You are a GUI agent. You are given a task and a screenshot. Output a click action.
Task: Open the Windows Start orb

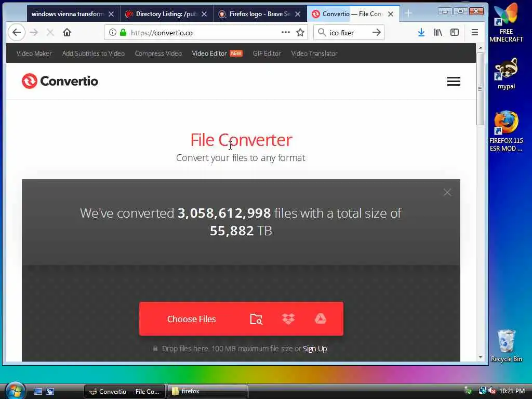(x=15, y=391)
